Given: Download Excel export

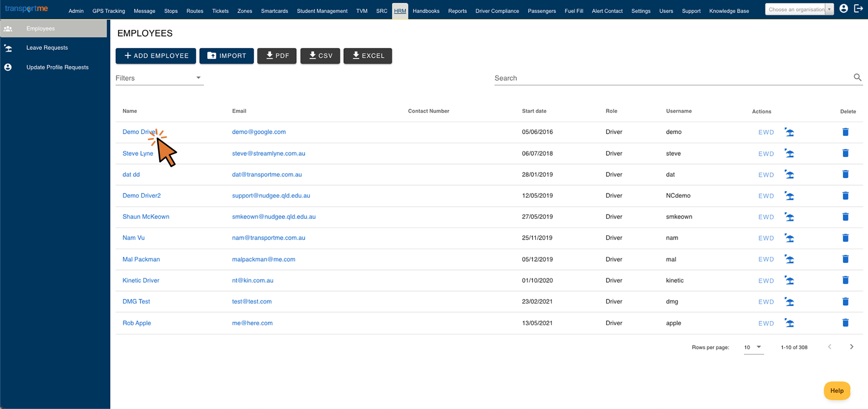Looking at the screenshot, I should (x=367, y=56).
